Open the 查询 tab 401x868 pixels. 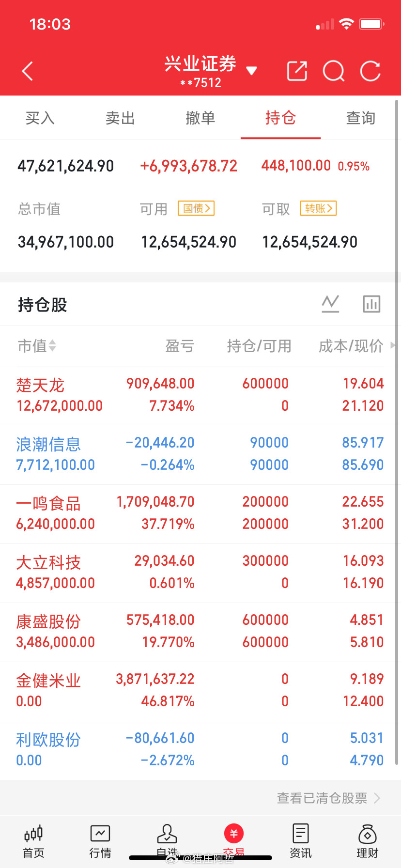(361, 118)
